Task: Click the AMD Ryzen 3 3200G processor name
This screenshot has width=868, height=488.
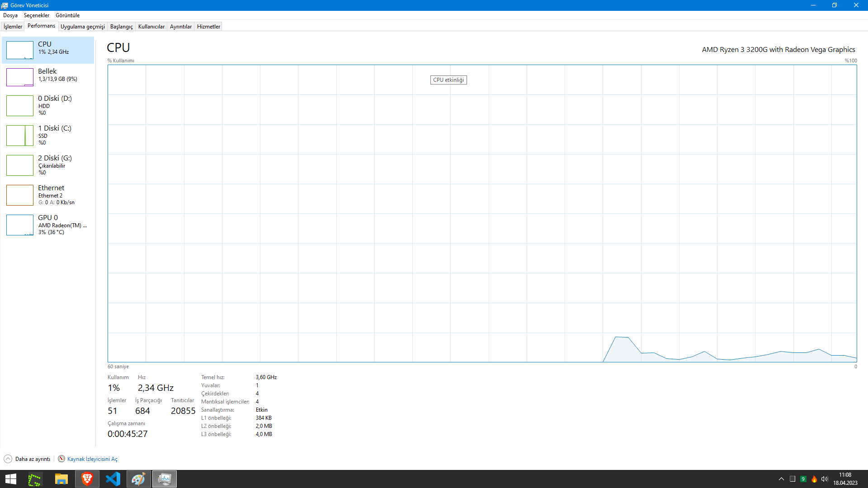Action: click(x=778, y=50)
